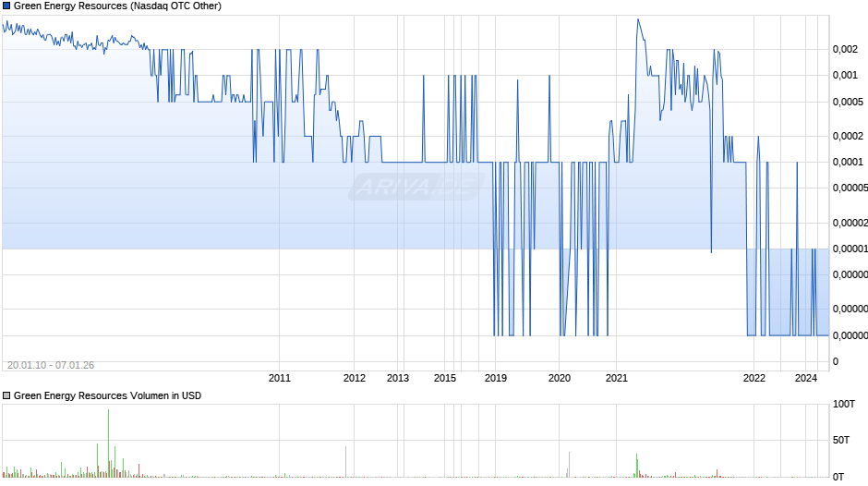This screenshot has height=486, width=868.
Task: Click the gray volume spike before 2012
Action: coord(346,462)
